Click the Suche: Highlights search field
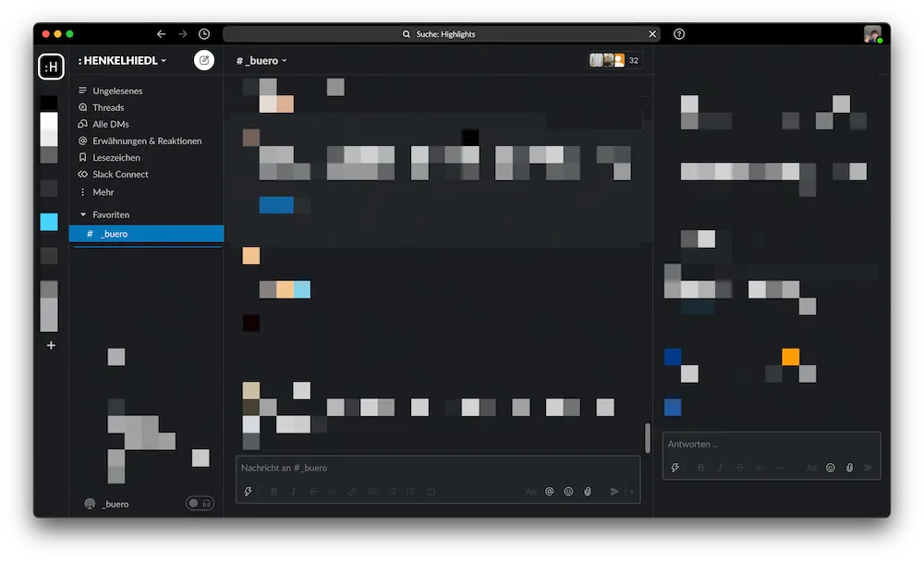 441,34
